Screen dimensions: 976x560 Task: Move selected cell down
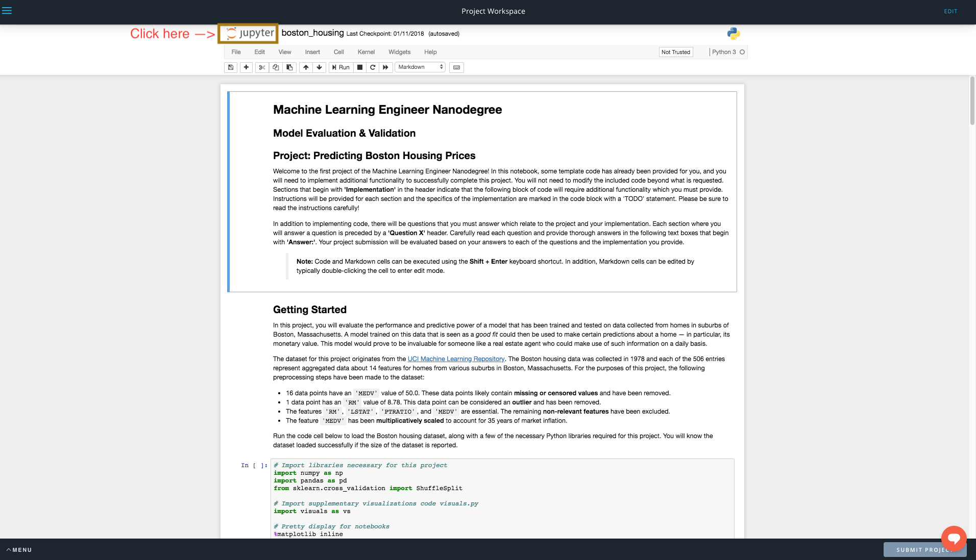(320, 67)
